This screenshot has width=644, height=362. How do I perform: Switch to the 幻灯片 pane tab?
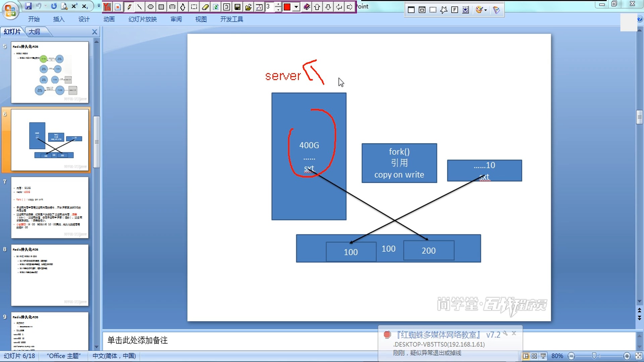(12, 32)
